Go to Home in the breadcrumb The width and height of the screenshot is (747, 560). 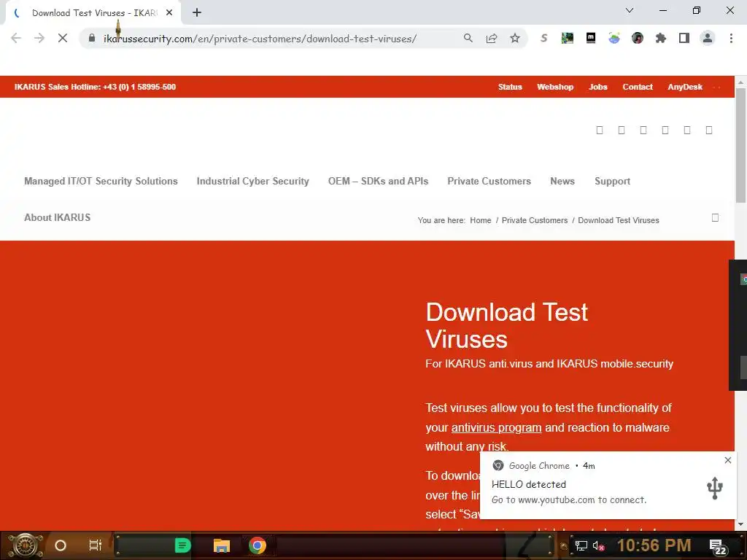480,220
